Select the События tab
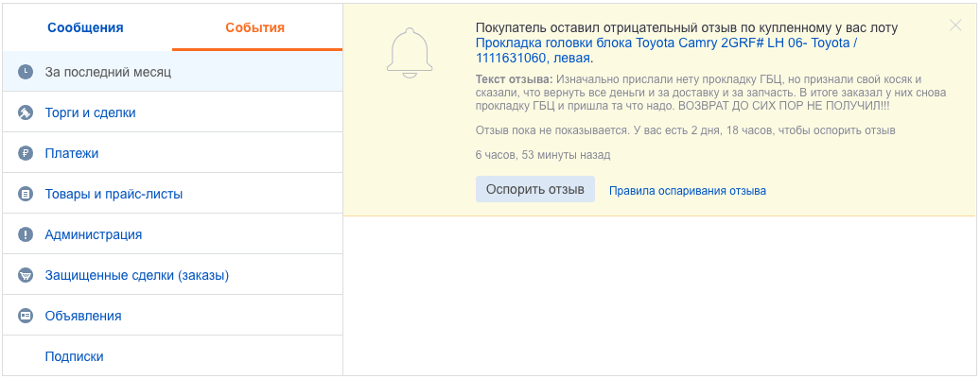This screenshot has height=379, width=980. click(255, 27)
